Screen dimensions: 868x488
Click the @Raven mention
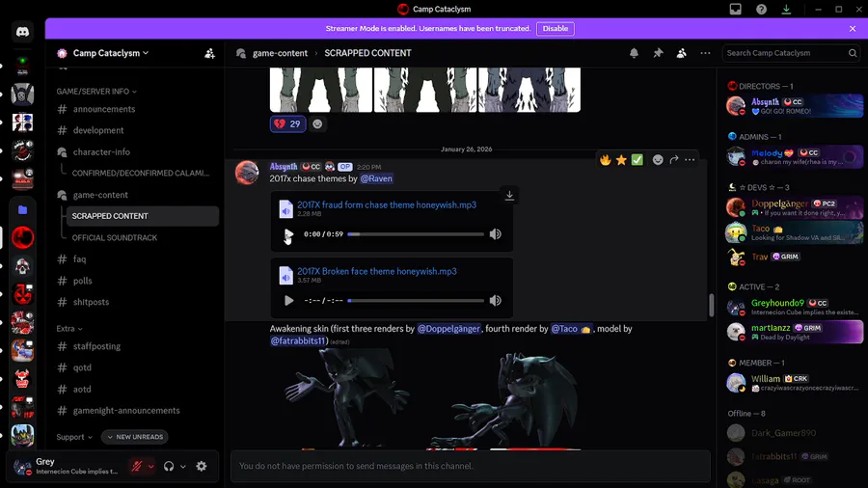coord(376,178)
